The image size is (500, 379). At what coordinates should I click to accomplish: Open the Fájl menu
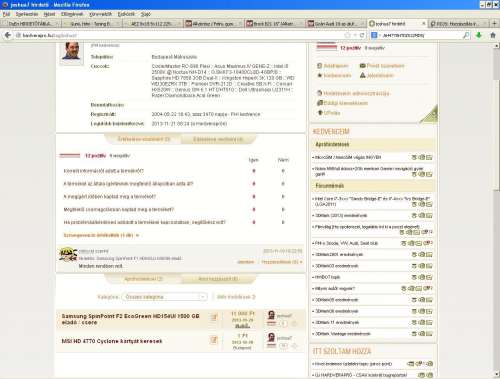coord(6,14)
